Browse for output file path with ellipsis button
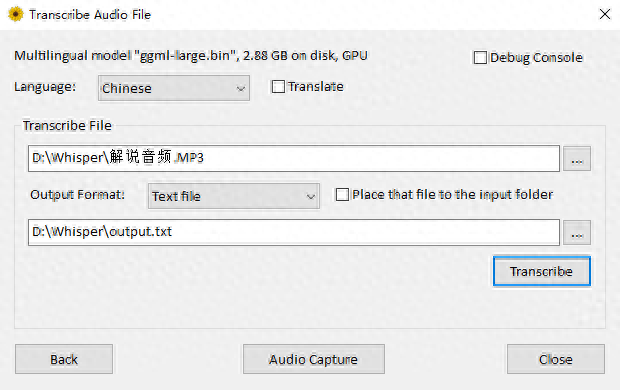The width and height of the screenshot is (620, 390). click(577, 233)
